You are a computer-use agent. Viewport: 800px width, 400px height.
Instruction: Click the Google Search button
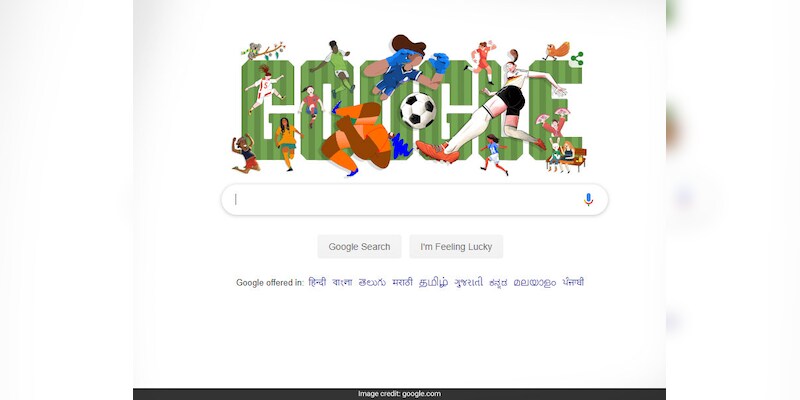[359, 246]
